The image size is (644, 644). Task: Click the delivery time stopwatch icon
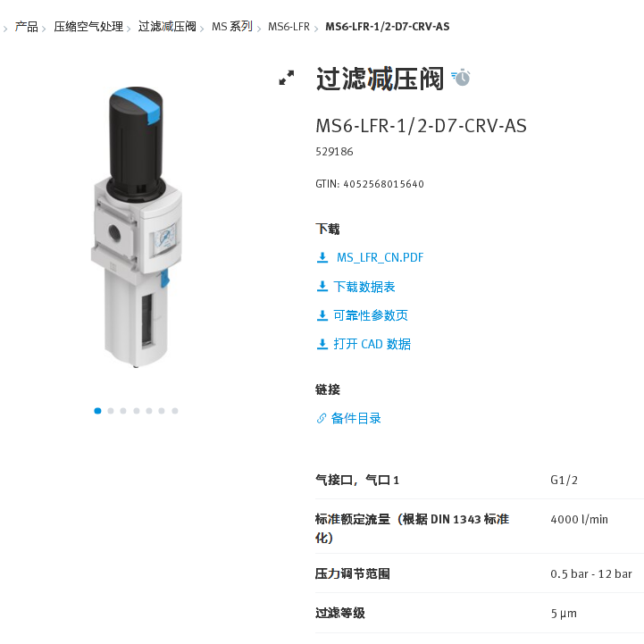(461, 77)
